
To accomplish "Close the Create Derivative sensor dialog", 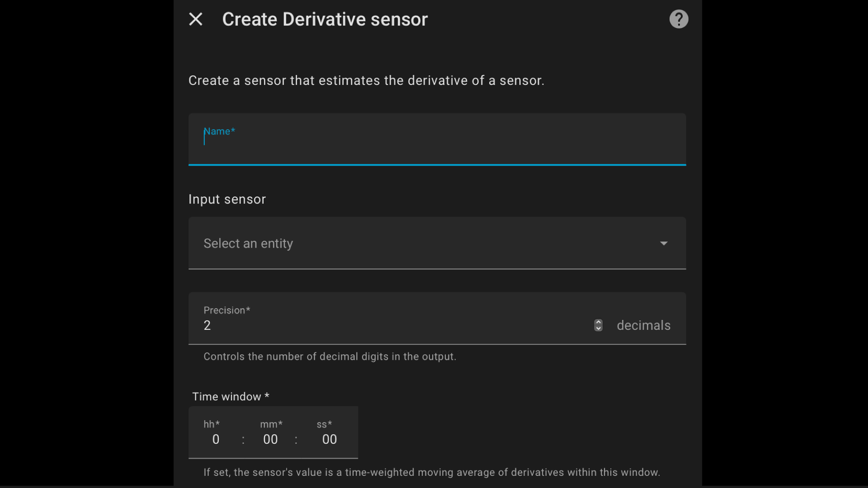I will (x=195, y=19).
